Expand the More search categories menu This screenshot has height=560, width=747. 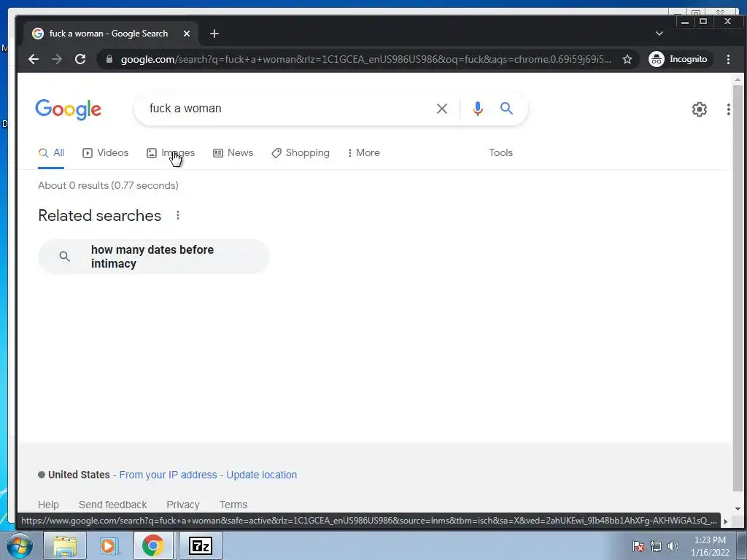(363, 153)
